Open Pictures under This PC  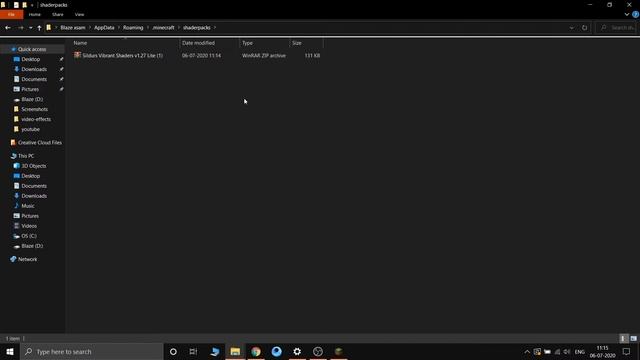click(x=30, y=216)
